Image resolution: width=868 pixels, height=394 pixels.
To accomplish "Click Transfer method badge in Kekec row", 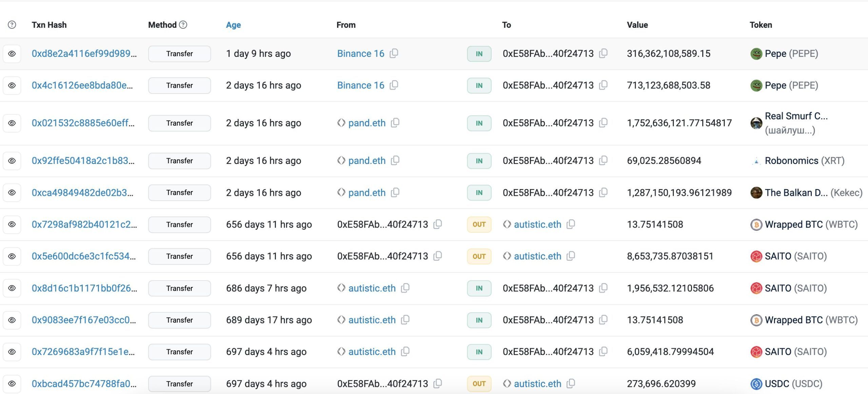I will click(x=179, y=192).
